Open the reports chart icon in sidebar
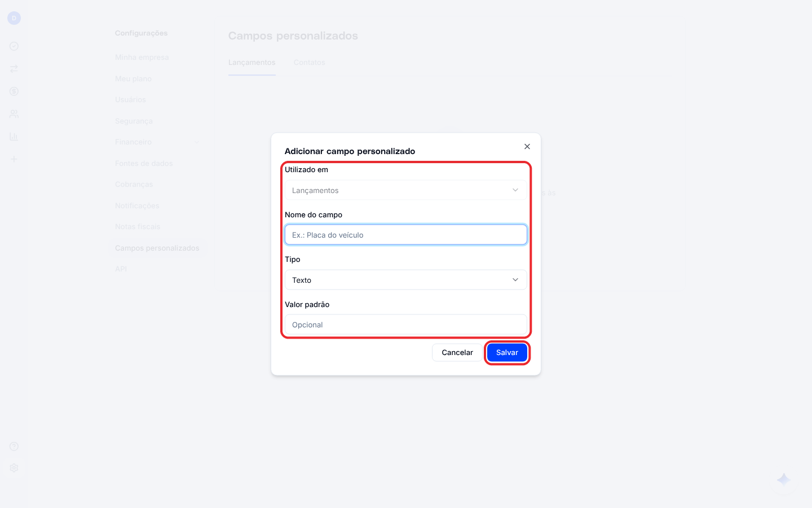Viewport: 812px width, 508px height. pyautogui.click(x=14, y=137)
